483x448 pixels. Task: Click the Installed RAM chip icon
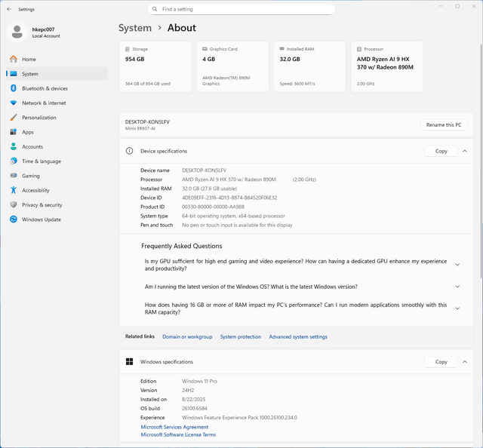coord(281,49)
